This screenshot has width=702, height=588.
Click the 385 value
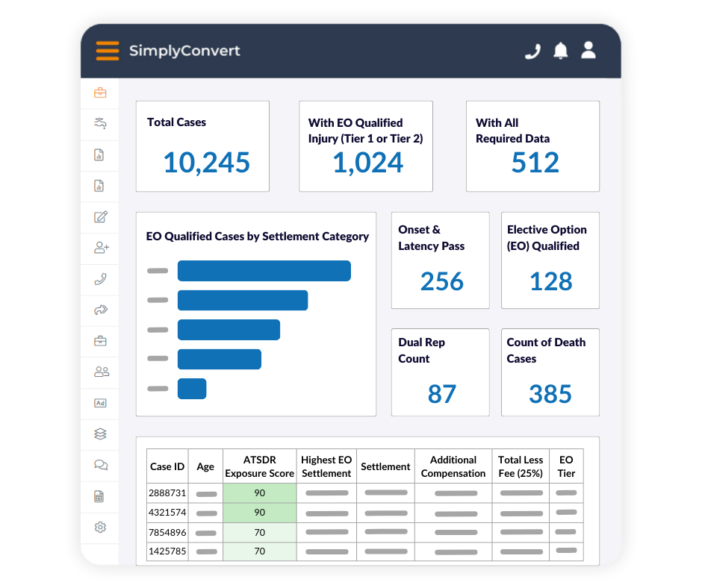coord(550,394)
